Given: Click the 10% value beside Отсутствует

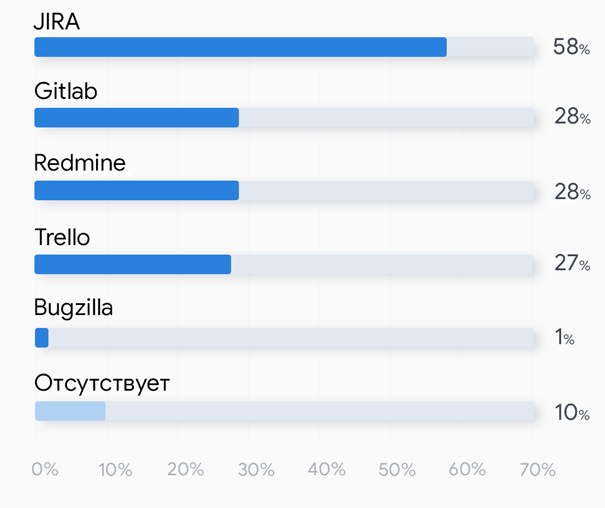Looking at the screenshot, I should click(x=571, y=412).
